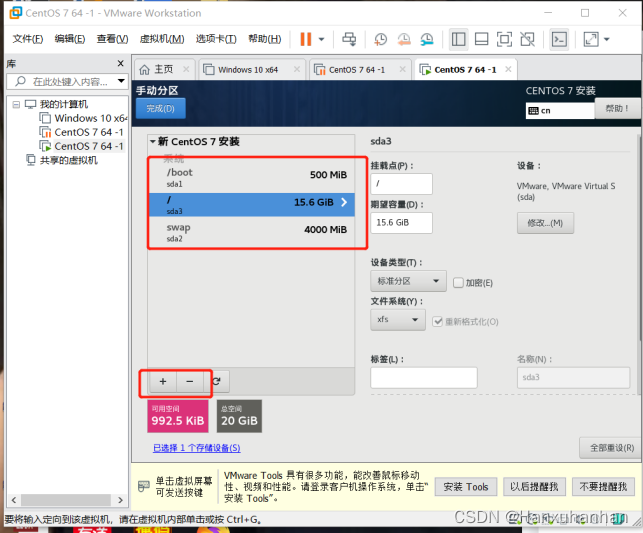Send Ctrl+Alt+Del to the virtual machine
Image resolution: width=643 pixels, height=533 pixels.
pyautogui.click(x=349, y=39)
